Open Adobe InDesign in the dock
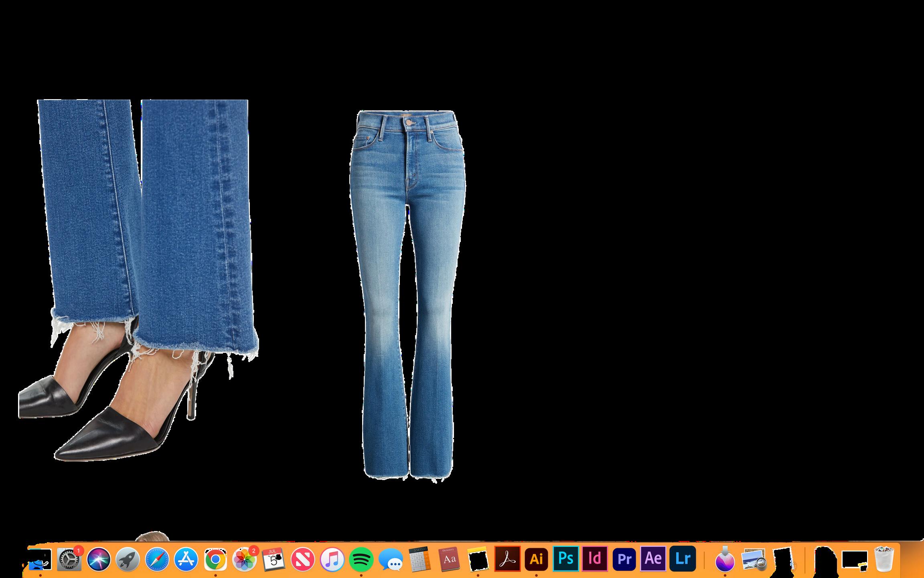 click(x=595, y=559)
